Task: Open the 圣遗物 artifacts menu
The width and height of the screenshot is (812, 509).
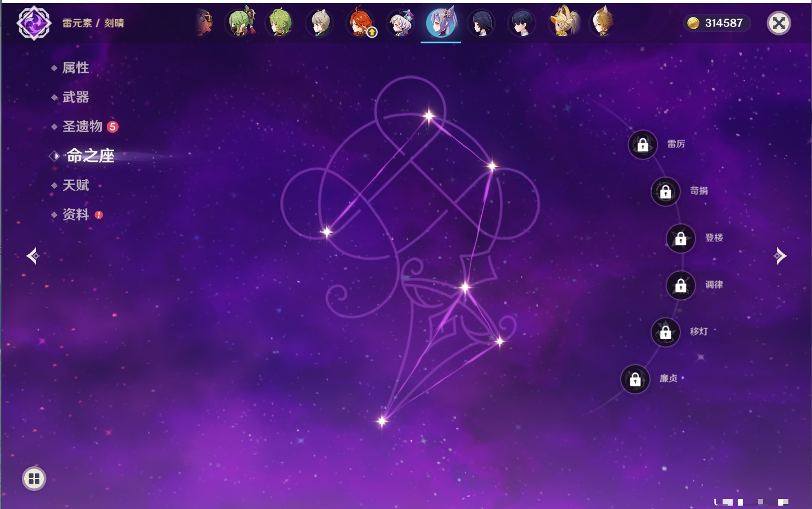Action: coord(82,127)
